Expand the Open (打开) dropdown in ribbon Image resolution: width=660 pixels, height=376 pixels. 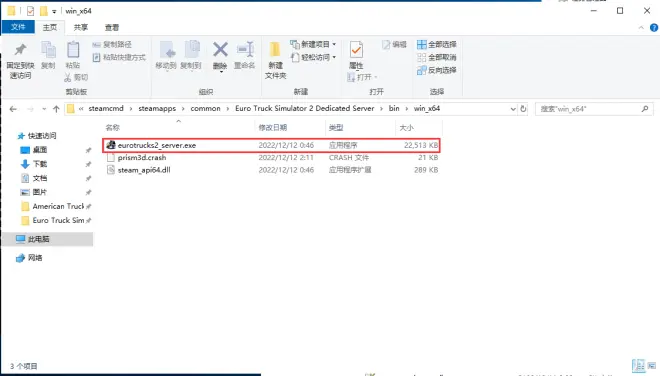point(362,77)
